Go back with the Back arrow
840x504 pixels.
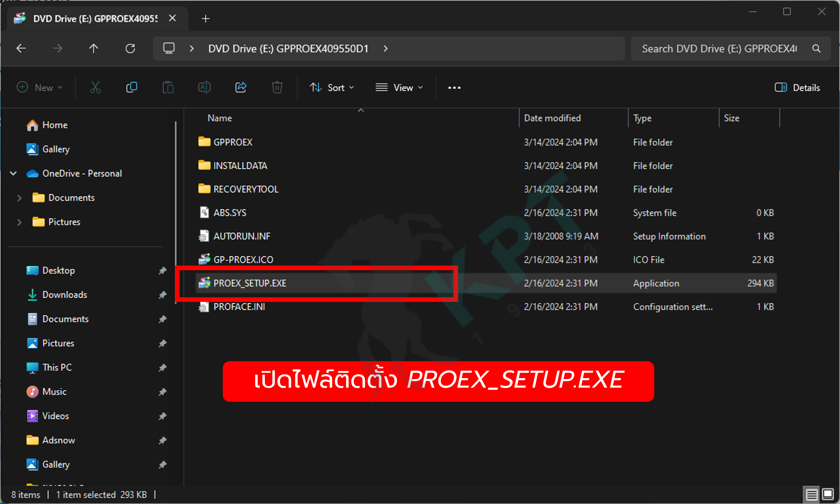(21, 48)
